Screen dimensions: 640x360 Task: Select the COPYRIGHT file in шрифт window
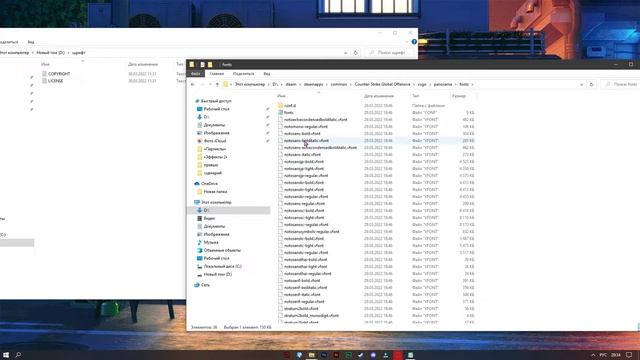coord(59,74)
